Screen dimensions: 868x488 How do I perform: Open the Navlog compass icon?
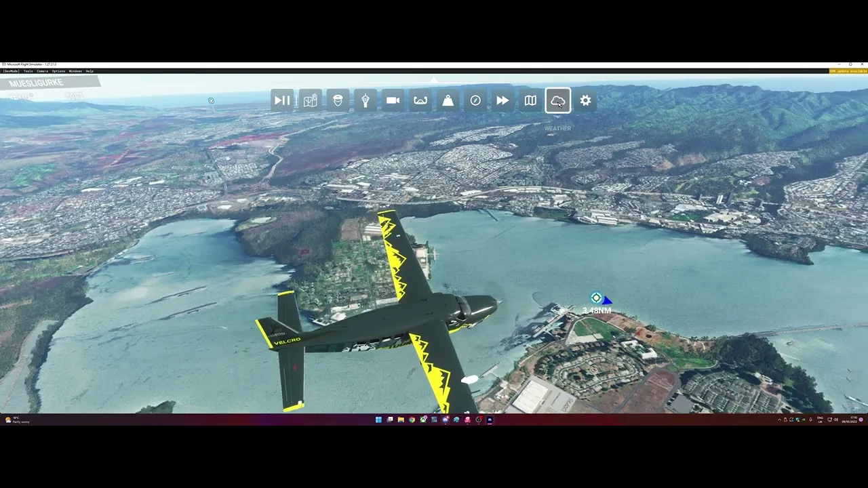(475, 101)
